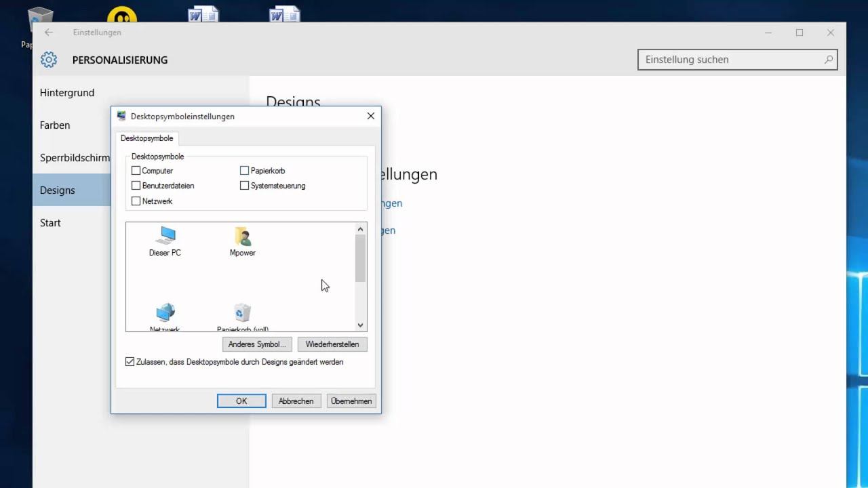The height and width of the screenshot is (488, 868).
Task: Minimize the Einstellungen window
Action: [768, 33]
